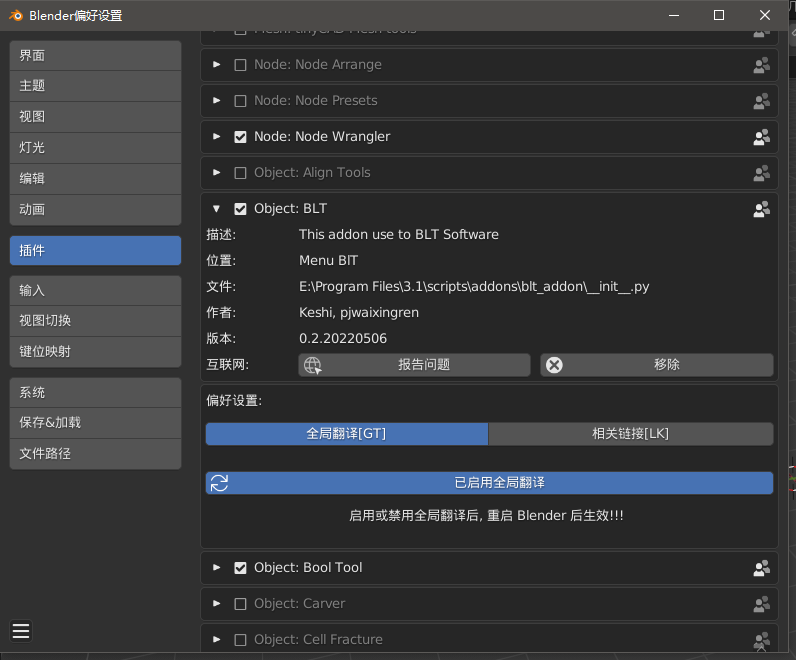Click the community icon on Align Tools row
The height and width of the screenshot is (660, 796).
[762, 173]
